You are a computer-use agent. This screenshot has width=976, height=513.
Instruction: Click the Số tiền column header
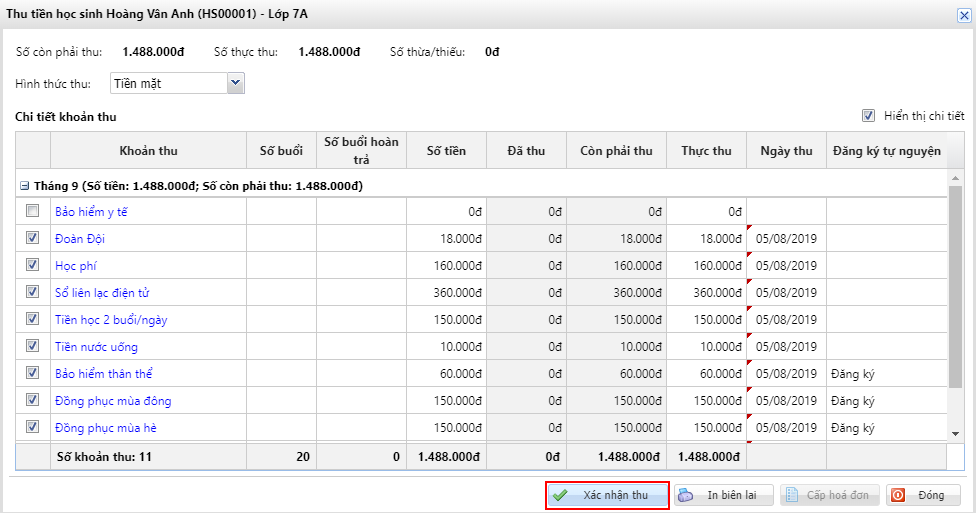(446, 150)
